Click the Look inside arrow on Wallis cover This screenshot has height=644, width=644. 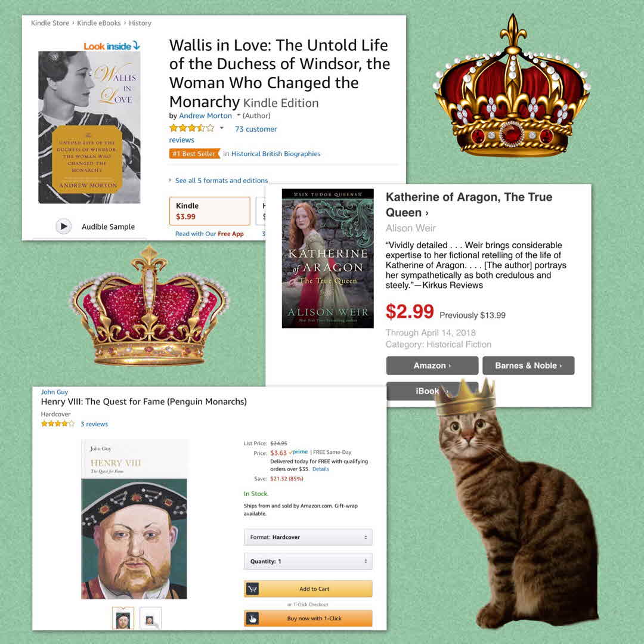click(137, 45)
